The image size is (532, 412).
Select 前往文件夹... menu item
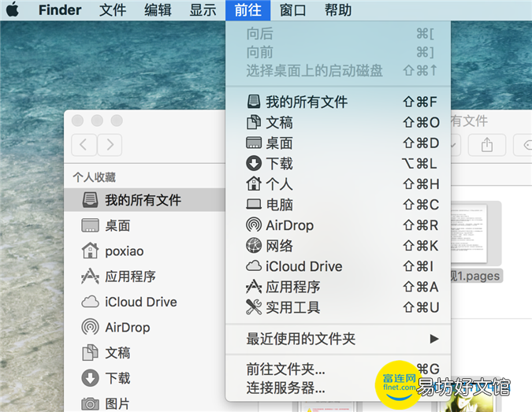point(338,369)
